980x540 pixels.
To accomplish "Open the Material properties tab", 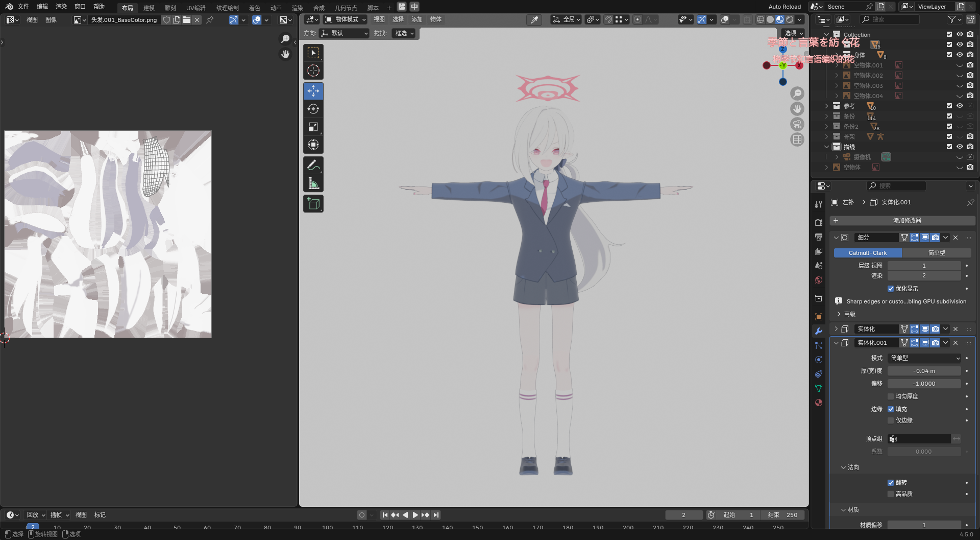I will (819, 403).
